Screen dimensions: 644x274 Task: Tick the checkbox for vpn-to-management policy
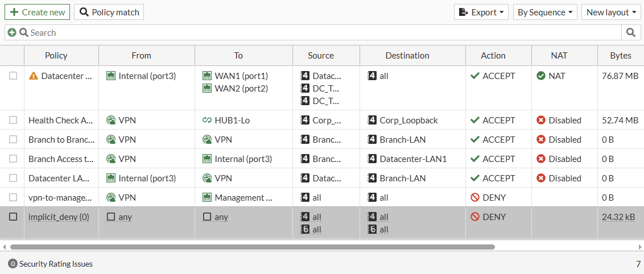13,197
